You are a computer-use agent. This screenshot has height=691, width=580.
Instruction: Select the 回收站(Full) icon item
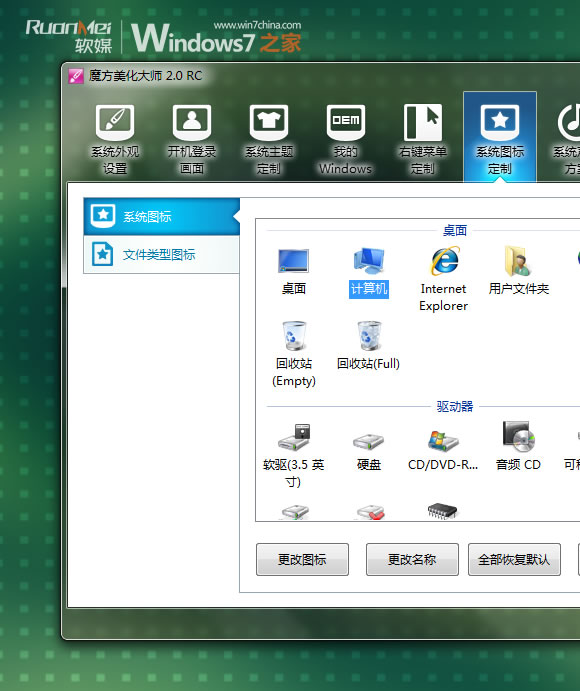click(x=368, y=346)
